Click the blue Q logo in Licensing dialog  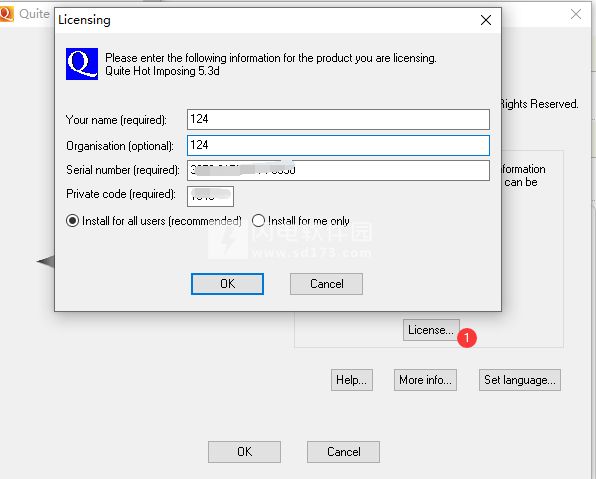(x=82, y=64)
